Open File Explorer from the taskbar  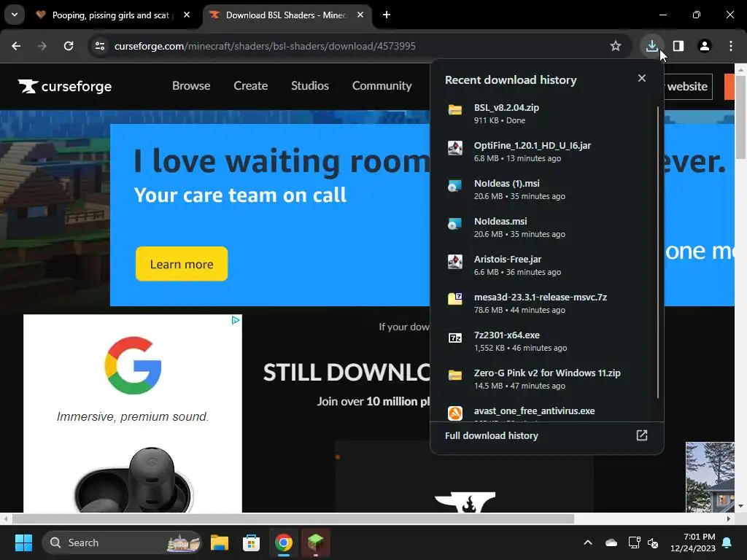220,542
